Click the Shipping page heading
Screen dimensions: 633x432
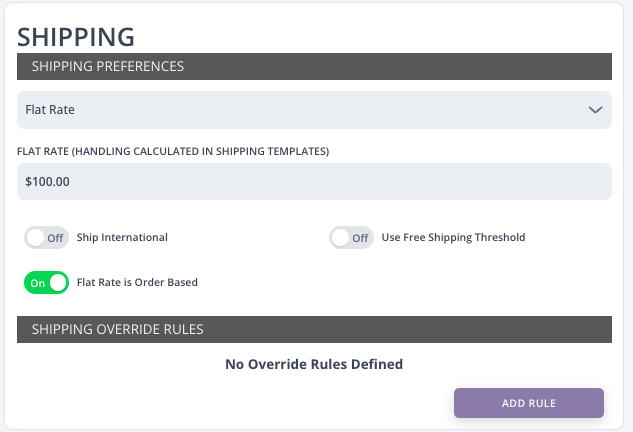[76, 36]
